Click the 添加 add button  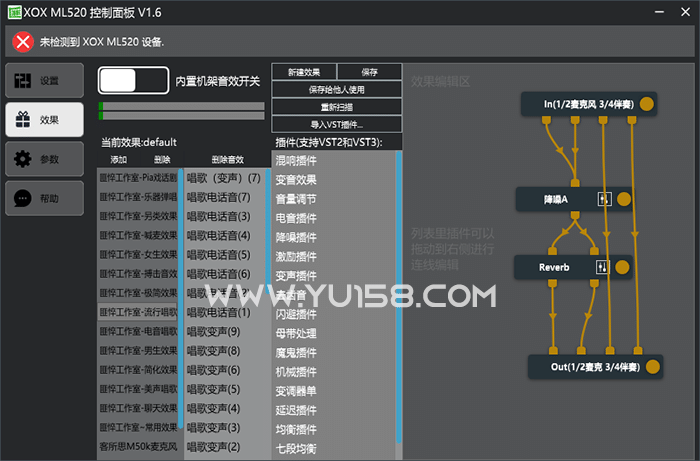(x=119, y=160)
